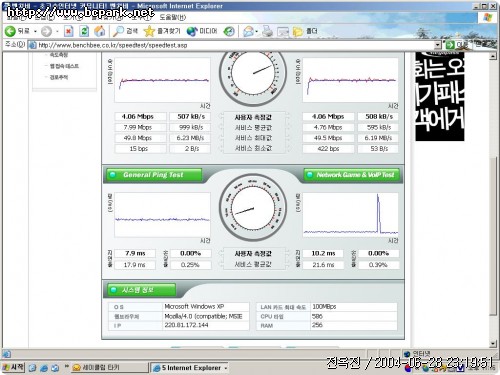Click the Back arrow toolbar icon
The width and height of the screenshot is (500, 375).
[x=10, y=31]
